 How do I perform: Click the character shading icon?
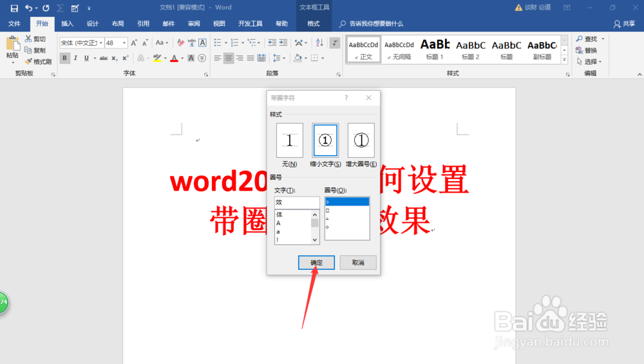tap(191, 59)
